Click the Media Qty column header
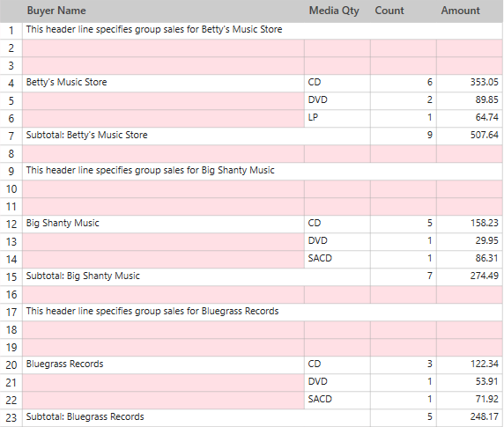 click(337, 11)
